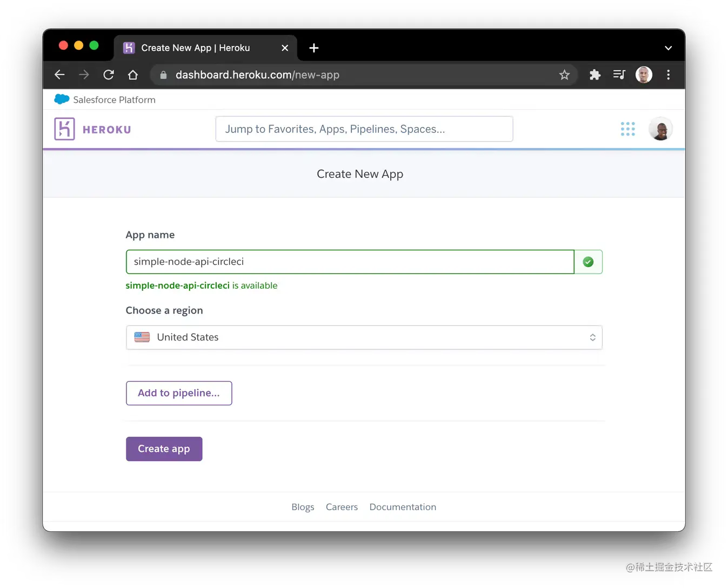The height and width of the screenshot is (588, 728).
Task: Click the Salesforce cloud logo
Action: click(x=62, y=99)
